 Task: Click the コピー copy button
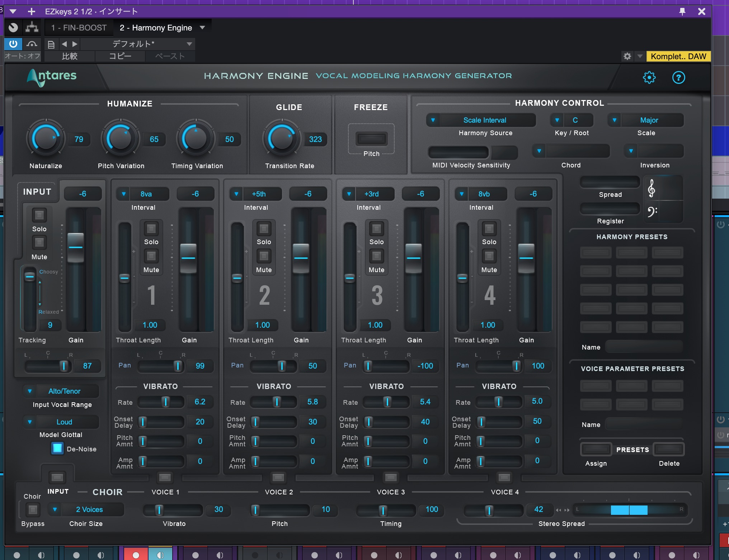click(120, 56)
